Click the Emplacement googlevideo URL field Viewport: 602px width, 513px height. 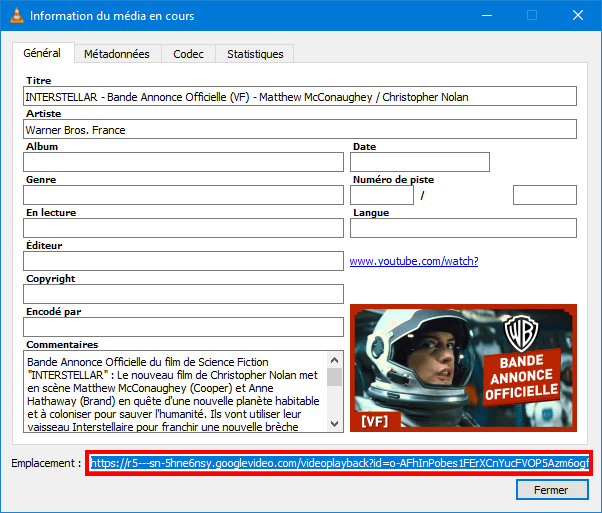(339, 463)
